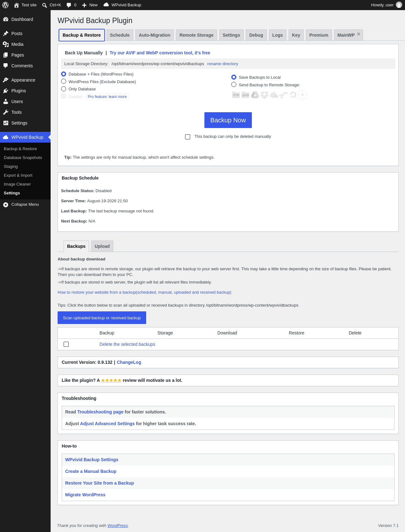Open Appearance in the sidebar
The image size is (405, 532).
(x=25, y=80)
